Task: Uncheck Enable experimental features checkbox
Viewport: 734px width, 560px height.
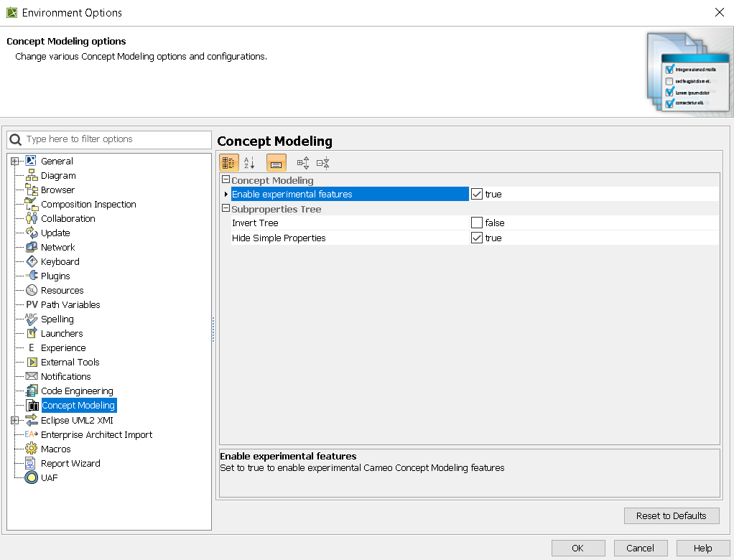Action: point(477,195)
